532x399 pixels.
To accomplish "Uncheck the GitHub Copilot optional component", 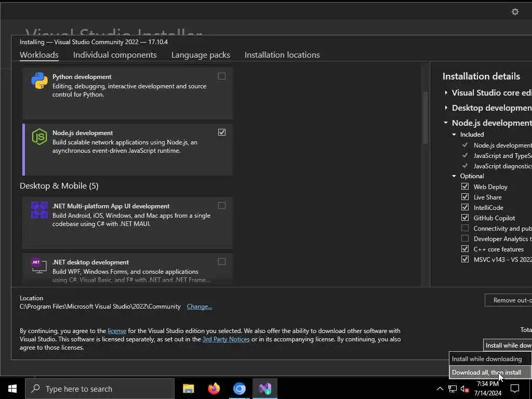I will click(465, 218).
